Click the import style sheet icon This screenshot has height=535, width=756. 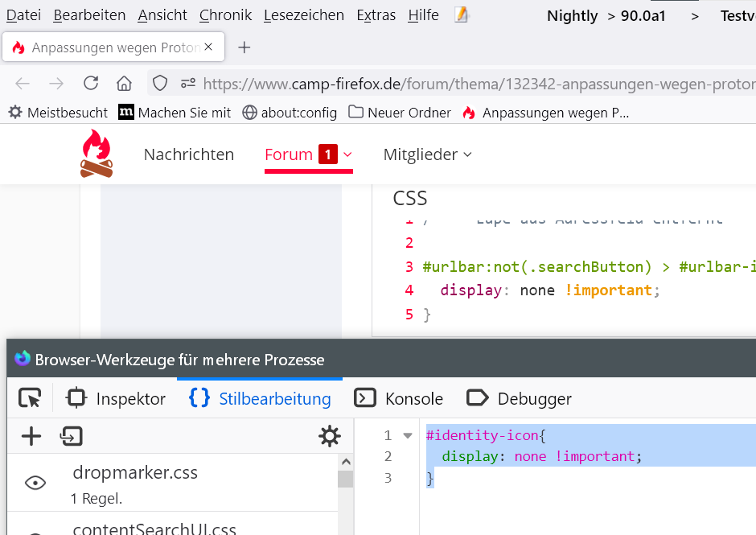[x=72, y=437]
